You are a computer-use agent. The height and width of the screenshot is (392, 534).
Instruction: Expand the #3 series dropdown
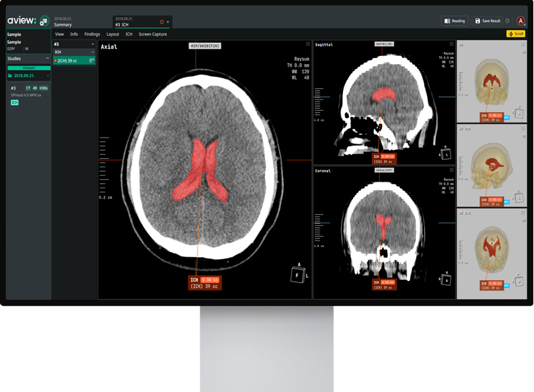(x=93, y=44)
